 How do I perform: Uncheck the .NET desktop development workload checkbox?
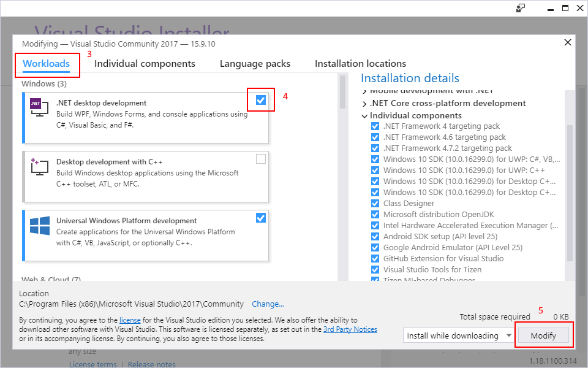261,100
